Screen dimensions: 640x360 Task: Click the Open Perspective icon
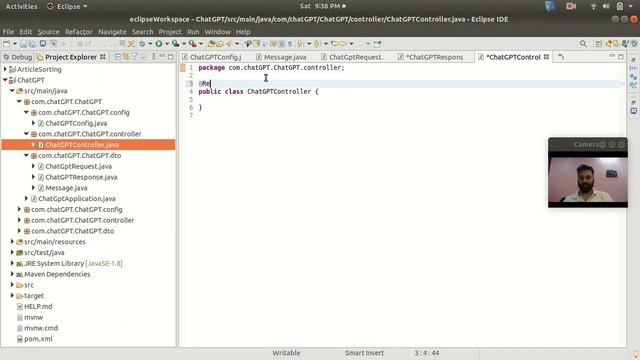(598, 44)
